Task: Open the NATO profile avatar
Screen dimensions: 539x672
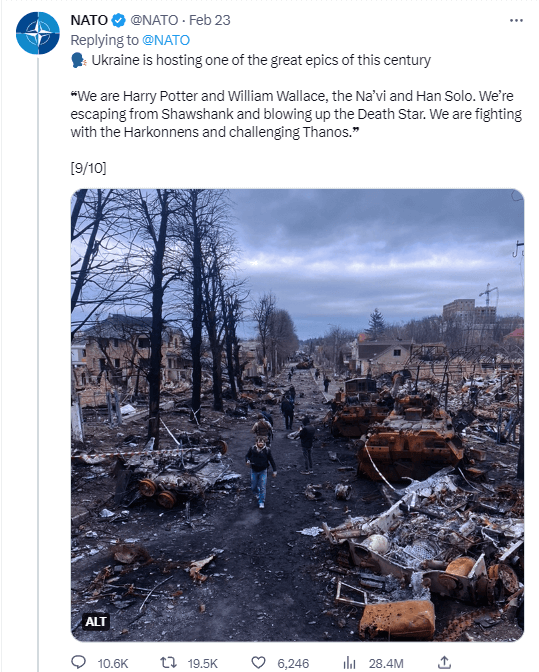Action: click(38, 33)
